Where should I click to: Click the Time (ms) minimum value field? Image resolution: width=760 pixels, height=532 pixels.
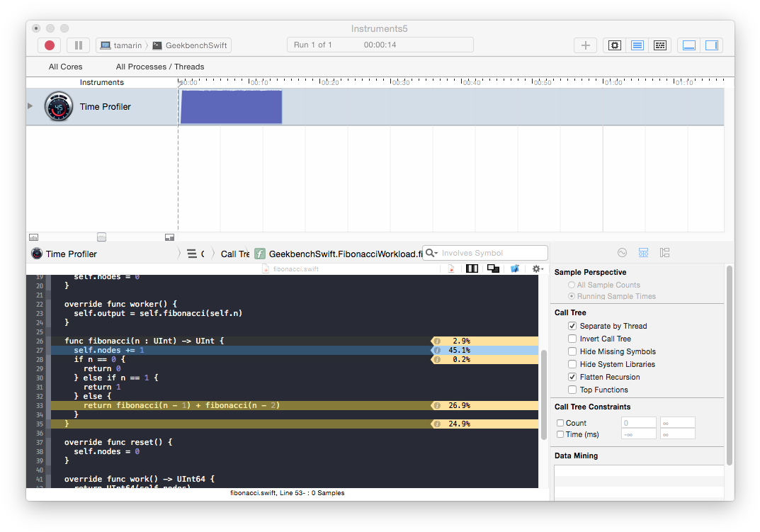(x=638, y=434)
